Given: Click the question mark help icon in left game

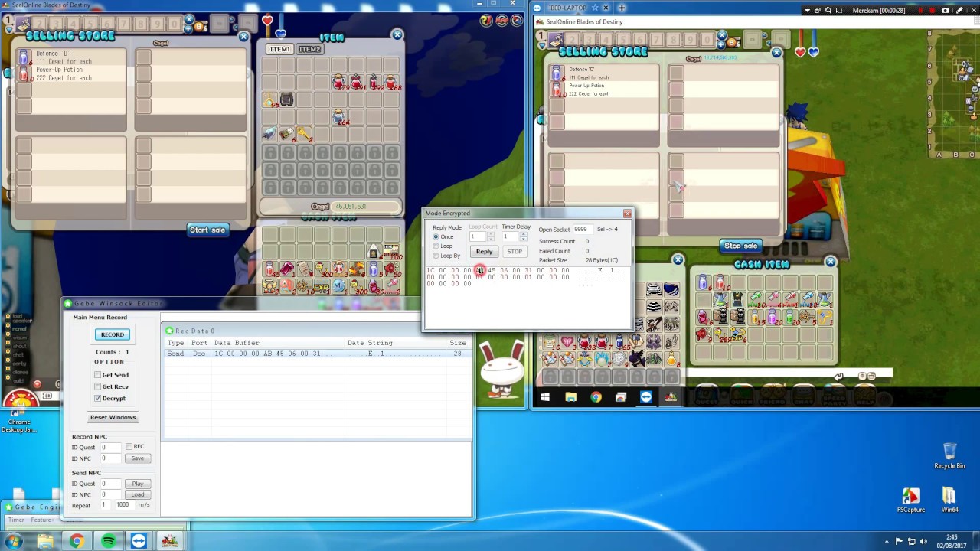Looking at the screenshot, I should point(486,20).
